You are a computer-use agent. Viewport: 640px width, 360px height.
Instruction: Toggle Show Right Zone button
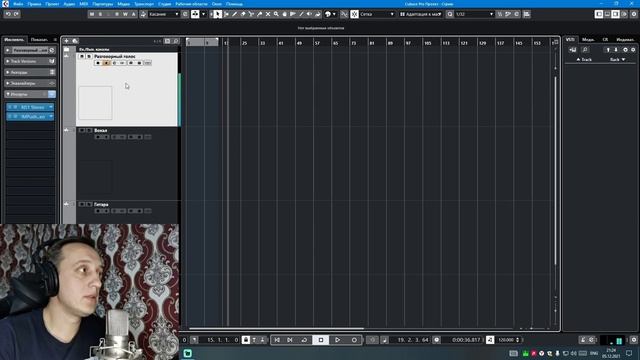tap(616, 14)
